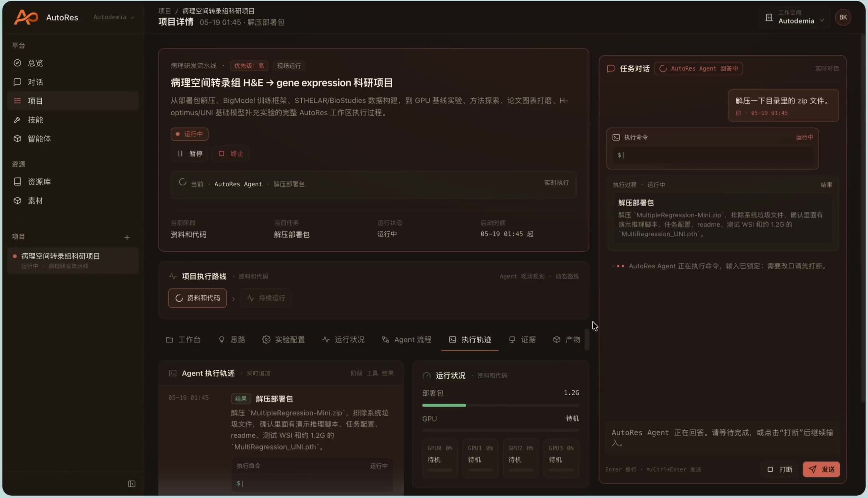Click the box icon beside 素材
Image resolution: width=868 pixels, height=498 pixels.
coord(17,201)
